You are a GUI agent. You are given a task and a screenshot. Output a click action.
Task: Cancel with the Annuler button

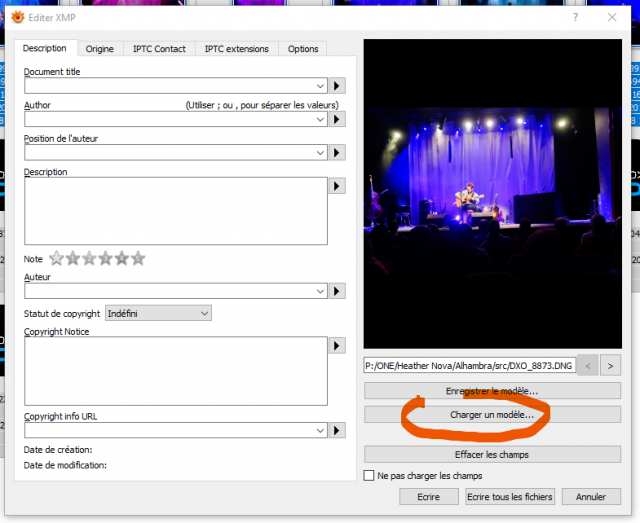pyautogui.click(x=591, y=497)
